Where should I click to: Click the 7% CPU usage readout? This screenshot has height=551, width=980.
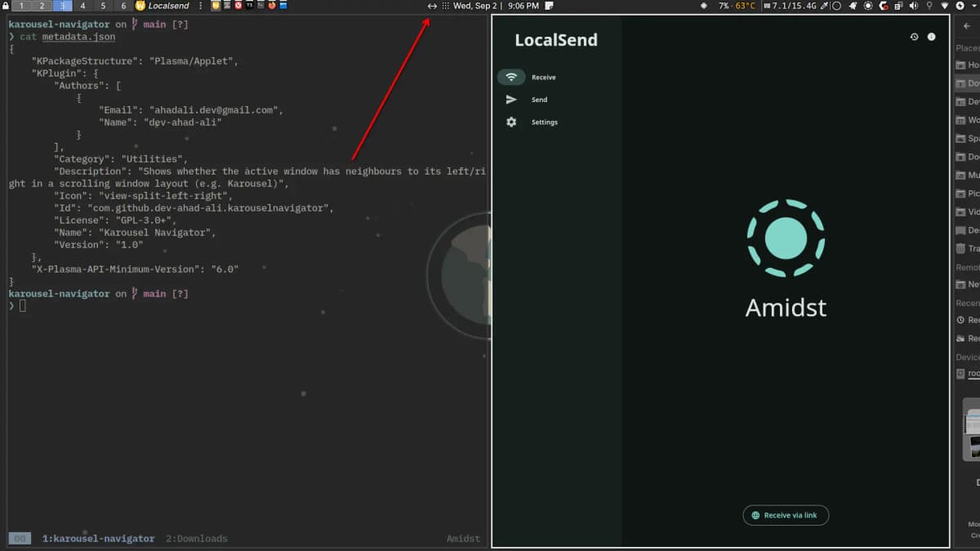[724, 6]
